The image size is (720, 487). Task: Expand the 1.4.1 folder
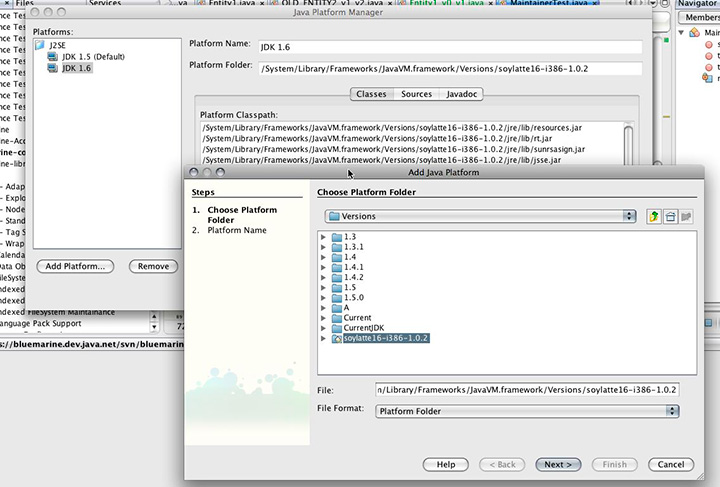coord(323,267)
